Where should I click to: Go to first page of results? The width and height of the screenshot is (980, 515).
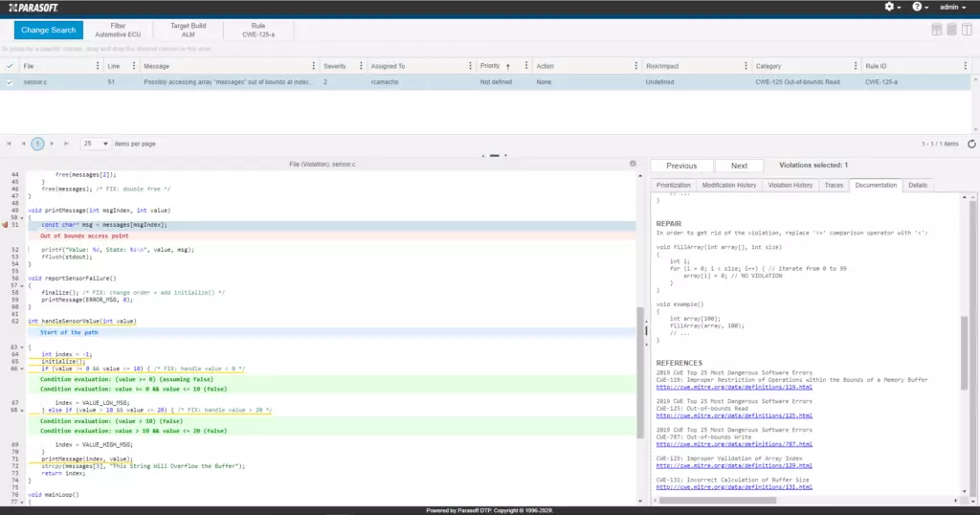9,144
